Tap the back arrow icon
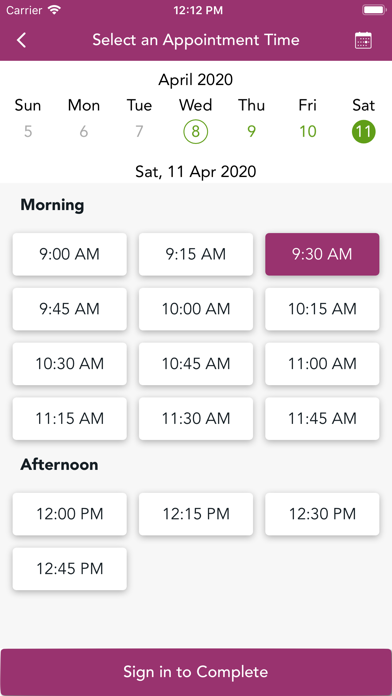Image resolution: width=392 pixels, height=696 pixels. (21, 40)
